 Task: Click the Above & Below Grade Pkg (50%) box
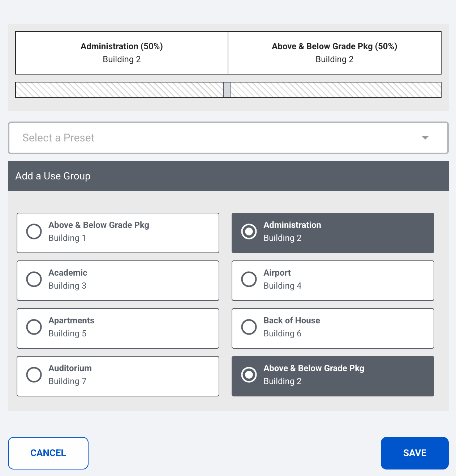(335, 53)
